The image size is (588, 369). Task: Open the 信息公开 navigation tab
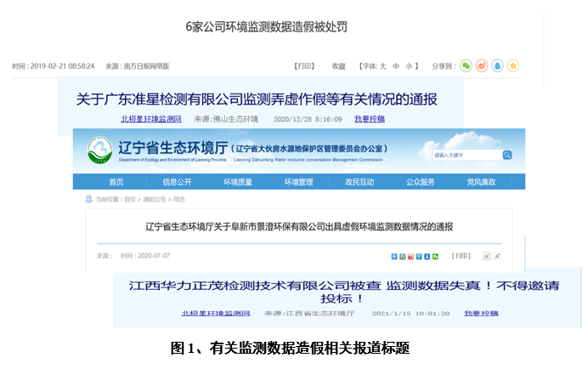[x=177, y=182]
